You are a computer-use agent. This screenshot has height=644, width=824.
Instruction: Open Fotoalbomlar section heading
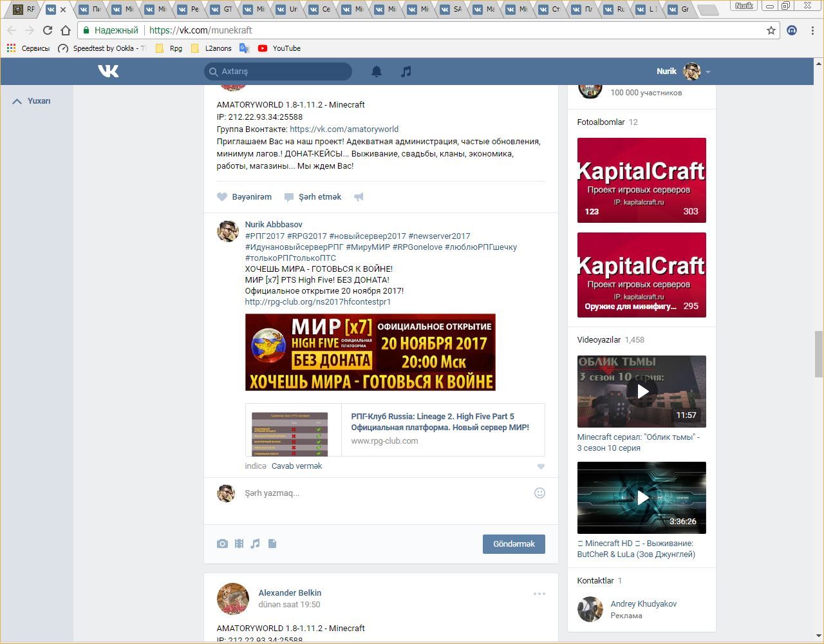click(x=601, y=122)
